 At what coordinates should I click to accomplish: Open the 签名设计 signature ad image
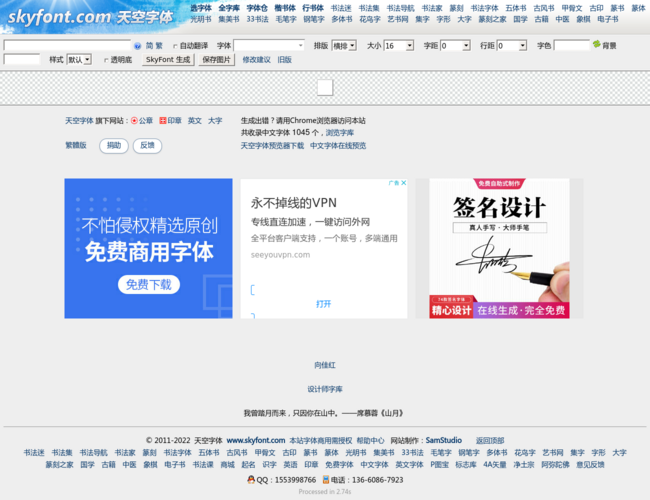coord(499,248)
